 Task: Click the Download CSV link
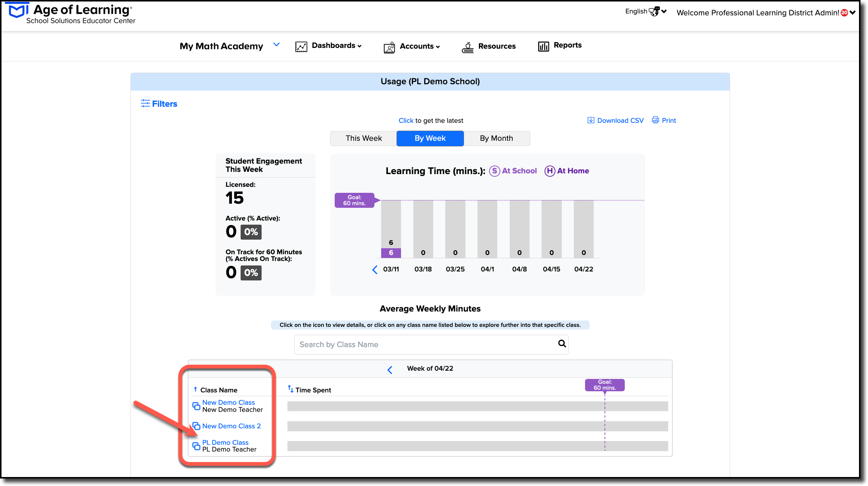tap(620, 121)
